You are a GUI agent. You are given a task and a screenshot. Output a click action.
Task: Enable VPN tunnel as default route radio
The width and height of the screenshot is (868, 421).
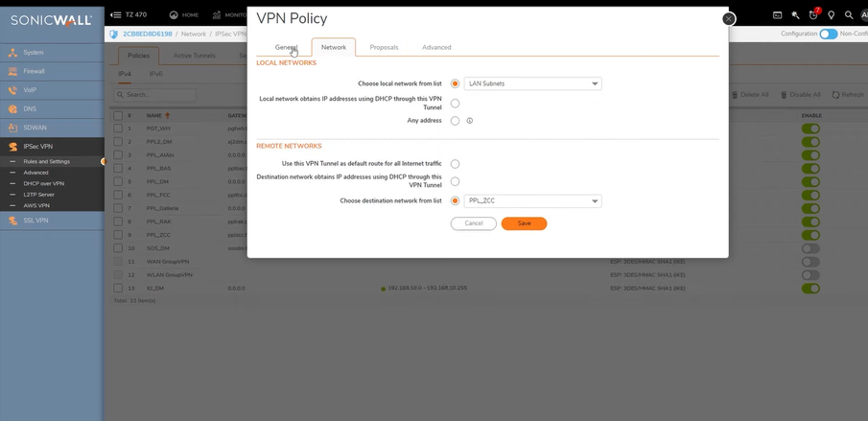[x=455, y=164]
